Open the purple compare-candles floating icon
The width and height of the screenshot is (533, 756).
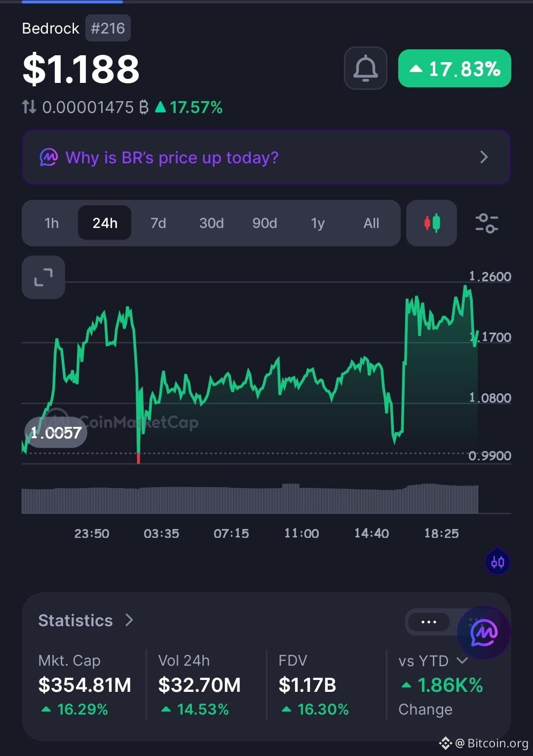pos(497,562)
